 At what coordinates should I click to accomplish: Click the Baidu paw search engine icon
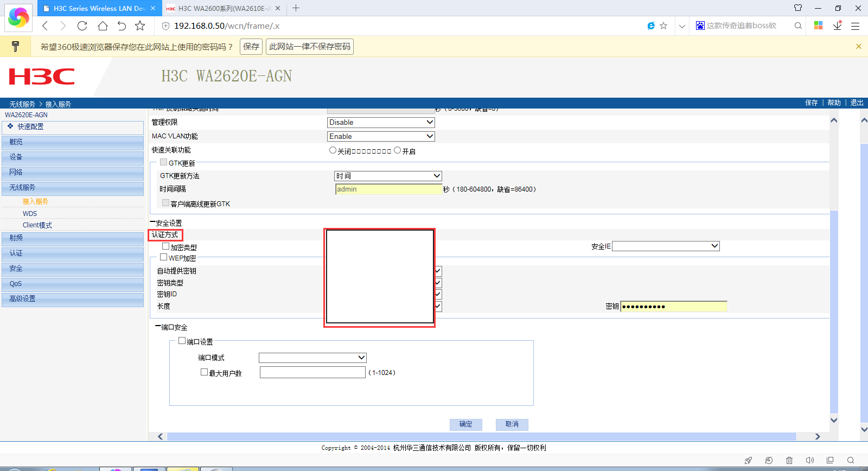point(700,26)
